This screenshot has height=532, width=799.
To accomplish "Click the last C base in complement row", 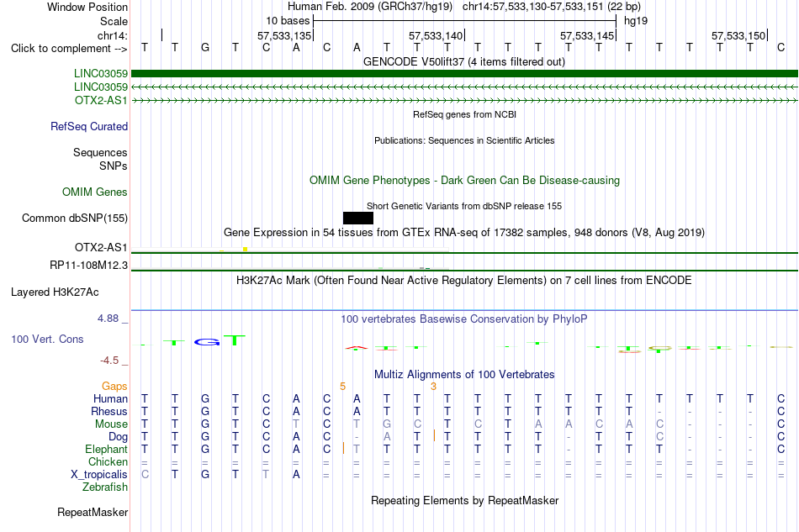I will 780,48.
